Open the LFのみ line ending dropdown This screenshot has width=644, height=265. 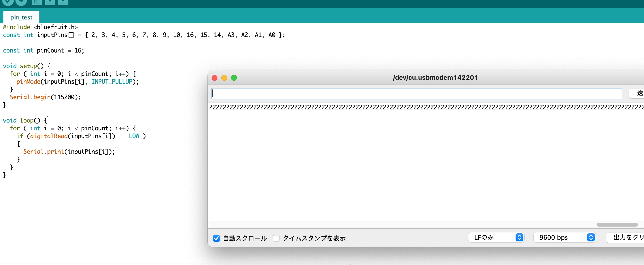496,237
